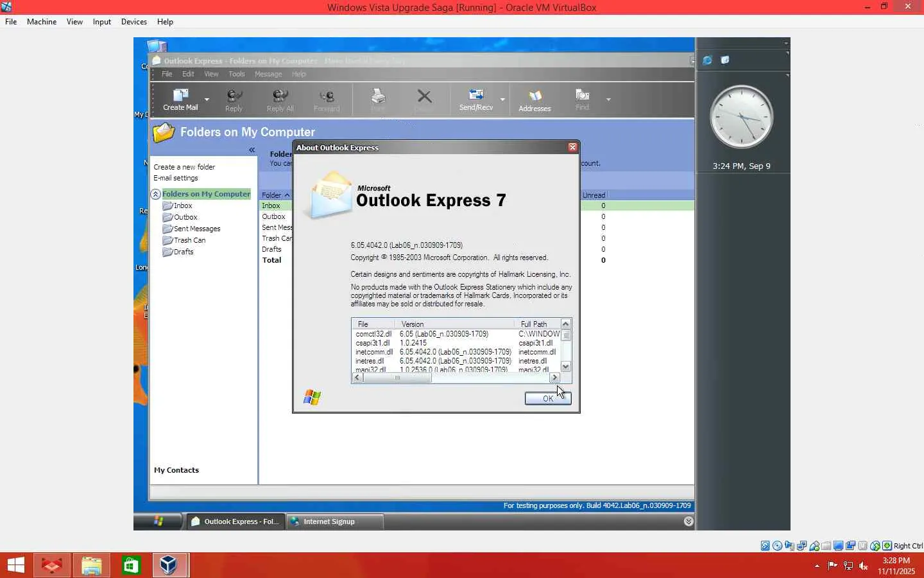Screen dimensions: 924x578
Task: Click the Vista Start button in the guest
Action: (x=158, y=521)
